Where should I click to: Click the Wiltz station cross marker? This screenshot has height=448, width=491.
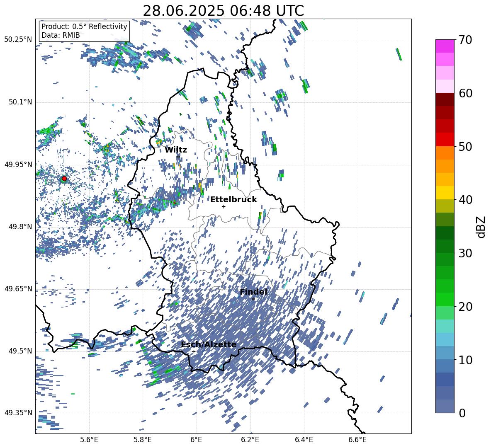(x=178, y=157)
